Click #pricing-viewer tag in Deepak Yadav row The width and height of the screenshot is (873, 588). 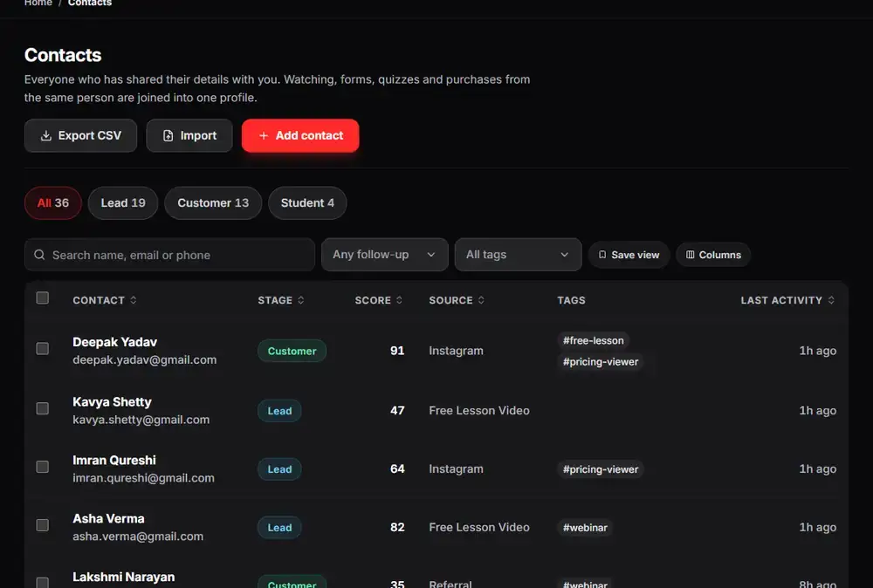pyautogui.click(x=601, y=361)
